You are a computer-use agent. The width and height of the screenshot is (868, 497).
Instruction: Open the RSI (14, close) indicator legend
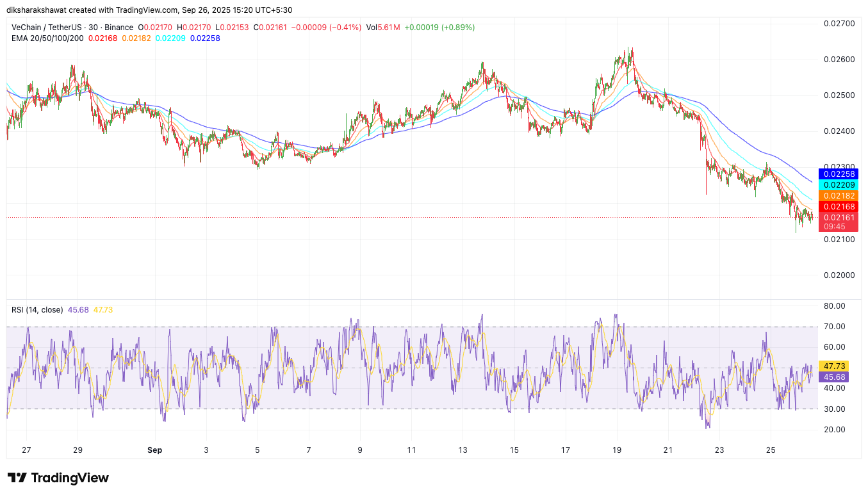[x=37, y=310]
